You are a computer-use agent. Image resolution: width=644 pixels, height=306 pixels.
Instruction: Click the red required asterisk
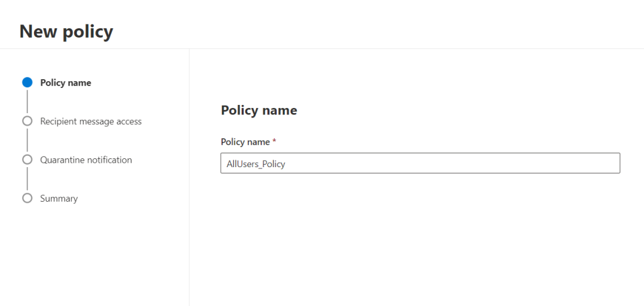[x=274, y=141]
